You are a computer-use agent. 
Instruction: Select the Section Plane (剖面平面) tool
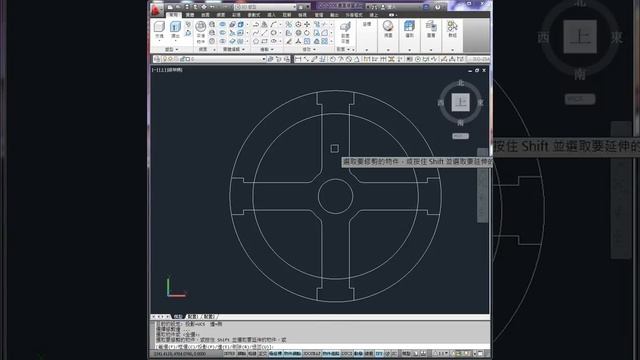pos(345,32)
